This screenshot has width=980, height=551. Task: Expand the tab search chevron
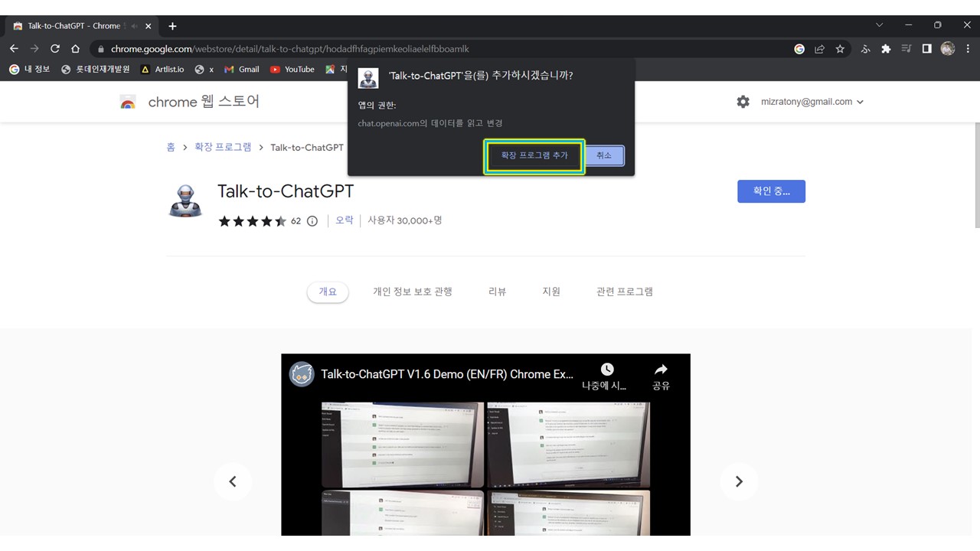[x=879, y=25]
